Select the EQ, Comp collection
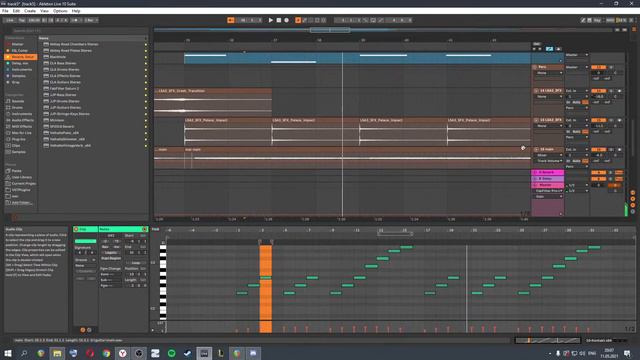This screenshot has width=640, height=360. [x=20, y=51]
